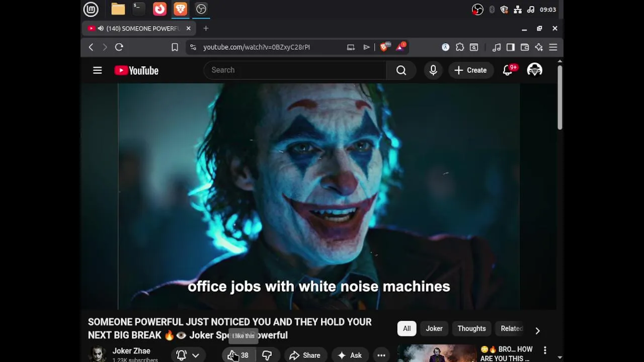Open the Linux Mint start menu
This screenshot has height=362, width=644.
91,9
